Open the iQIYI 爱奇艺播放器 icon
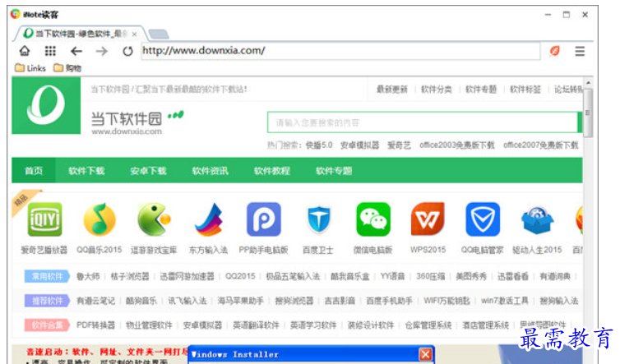 (x=44, y=219)
